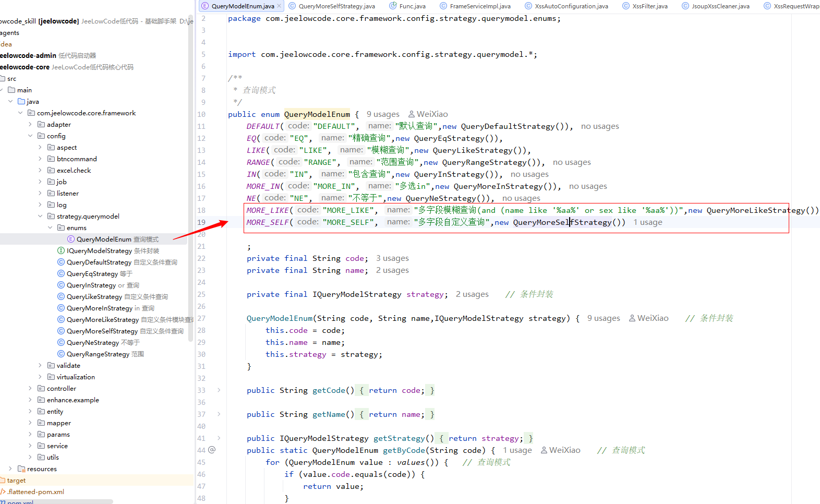Expand the validate package
Screen dimensions: 820x504
tap(40, 365)
